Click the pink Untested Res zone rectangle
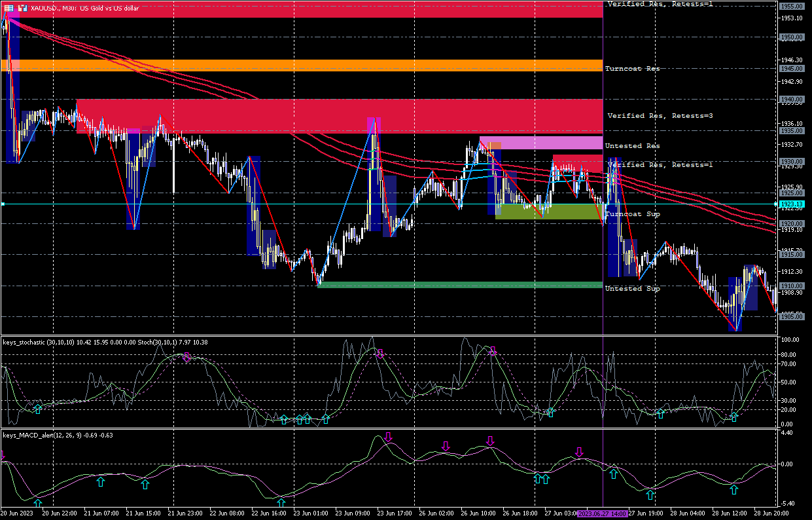Image resolution: width=812 pixels, height=520 pixels. pyautogui.click(x=541, y=143)
